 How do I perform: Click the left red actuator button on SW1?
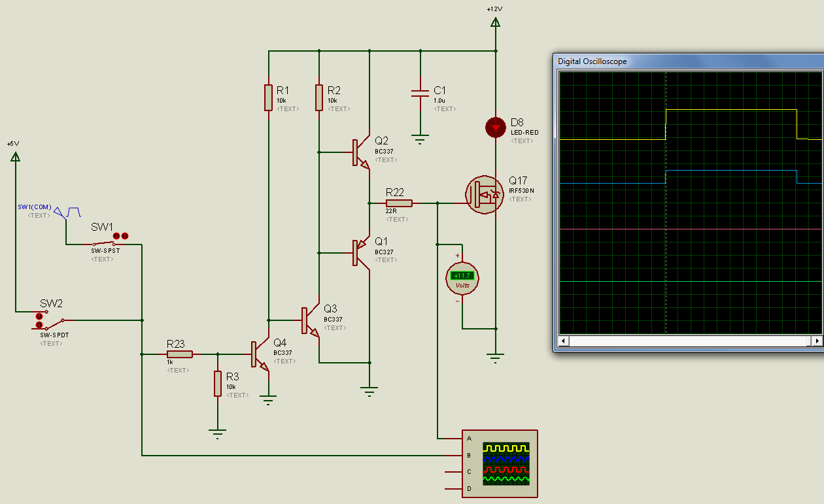tap(116, 236)
